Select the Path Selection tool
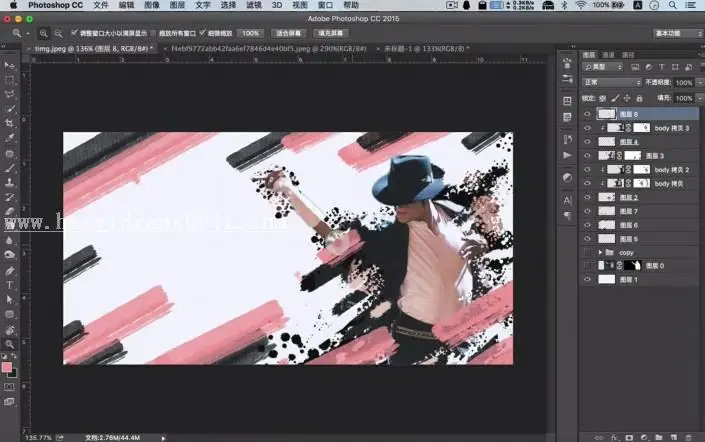The width and height of the screenshot is (705, 442). click(x=9, y=299)
